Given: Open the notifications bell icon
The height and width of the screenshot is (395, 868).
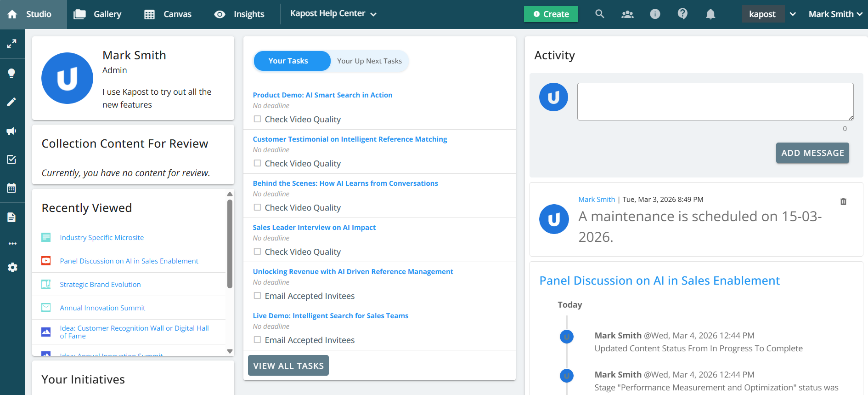Looking at the screenshot, I should (710, 14).
